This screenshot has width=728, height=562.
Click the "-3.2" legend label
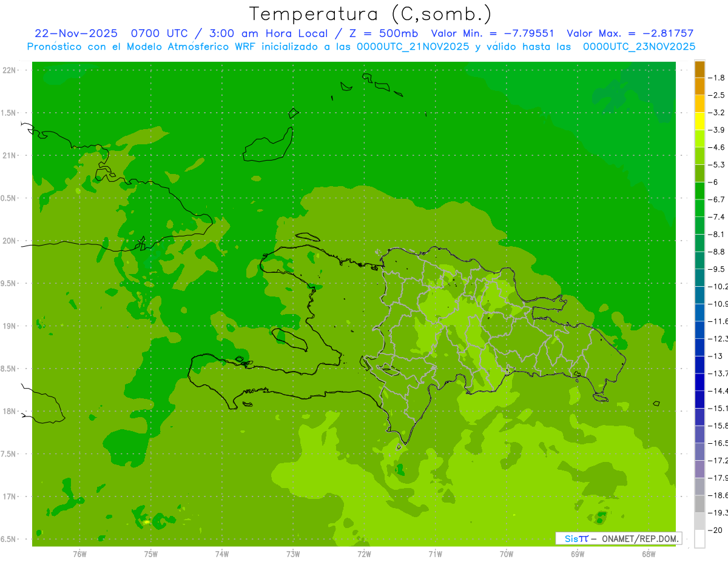pyautogui.click(x=717, y=113)
